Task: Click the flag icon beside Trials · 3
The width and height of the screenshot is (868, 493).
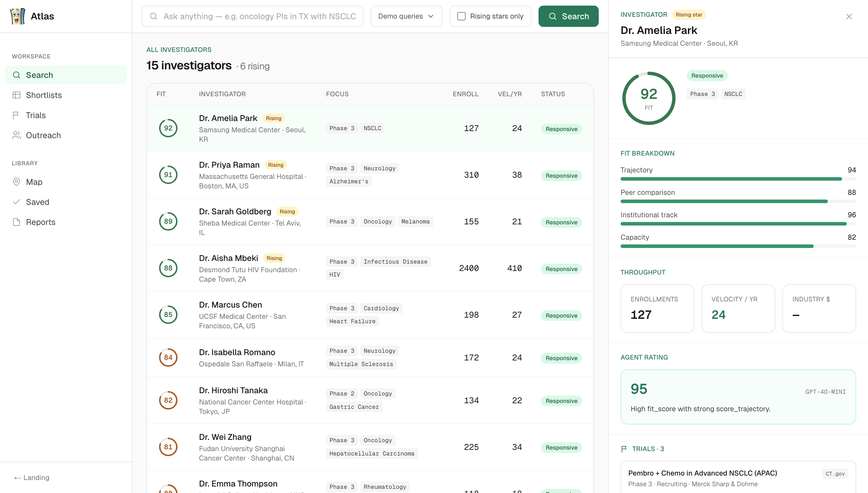Action: tap(624, 449)
